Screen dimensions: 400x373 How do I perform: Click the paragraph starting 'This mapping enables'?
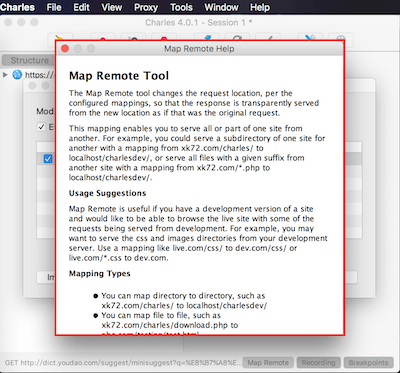tap(197, 153)
